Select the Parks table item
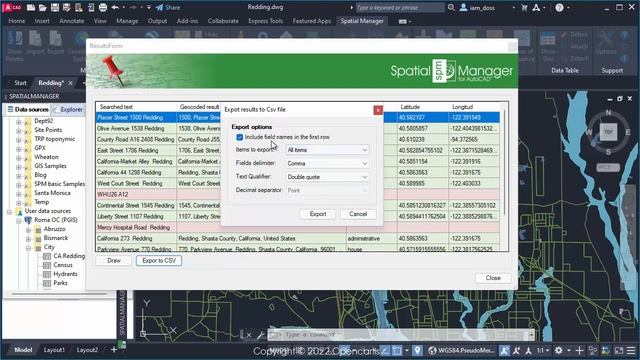Viewport: 640px width, 360px height. point(56,283)
